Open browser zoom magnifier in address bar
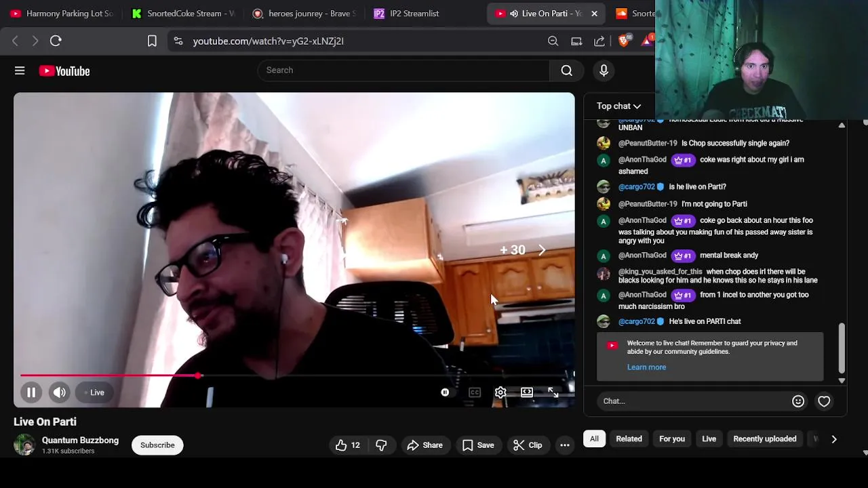The width and height of the screenshot is (868, 488). tap(553, 41)
